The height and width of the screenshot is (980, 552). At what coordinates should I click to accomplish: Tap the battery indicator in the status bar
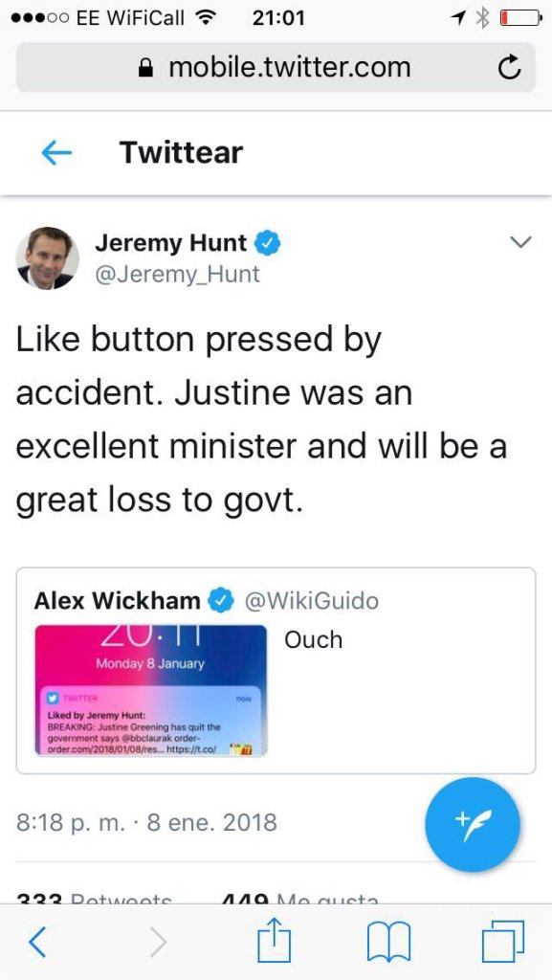click(x=519, y=18)
